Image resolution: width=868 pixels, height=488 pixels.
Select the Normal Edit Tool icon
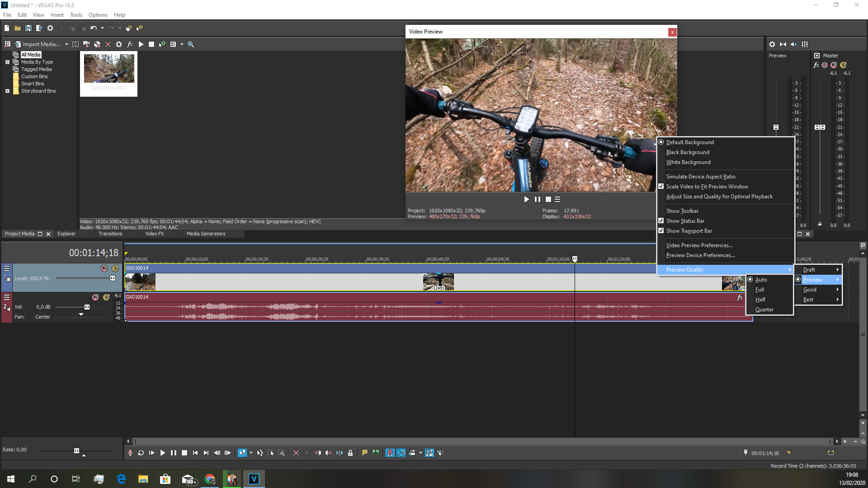pyautogui.click(x=242, y=453)
